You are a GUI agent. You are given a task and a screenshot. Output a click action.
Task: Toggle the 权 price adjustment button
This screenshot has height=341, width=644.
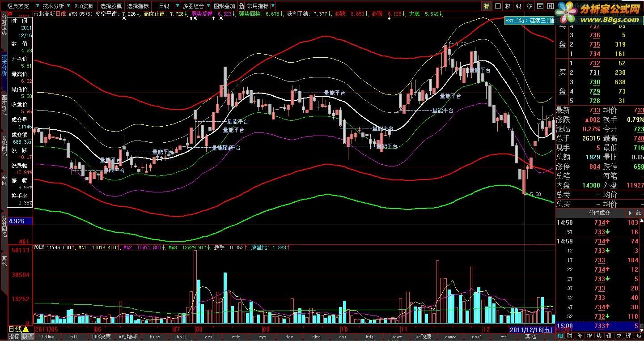click(508, 6)
